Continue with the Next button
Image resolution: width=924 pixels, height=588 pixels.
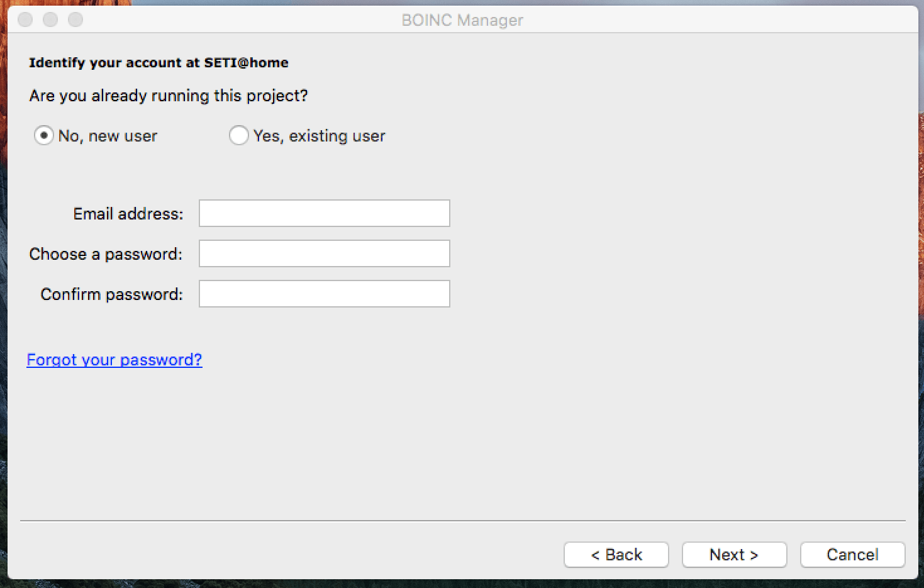click(735, 555)
